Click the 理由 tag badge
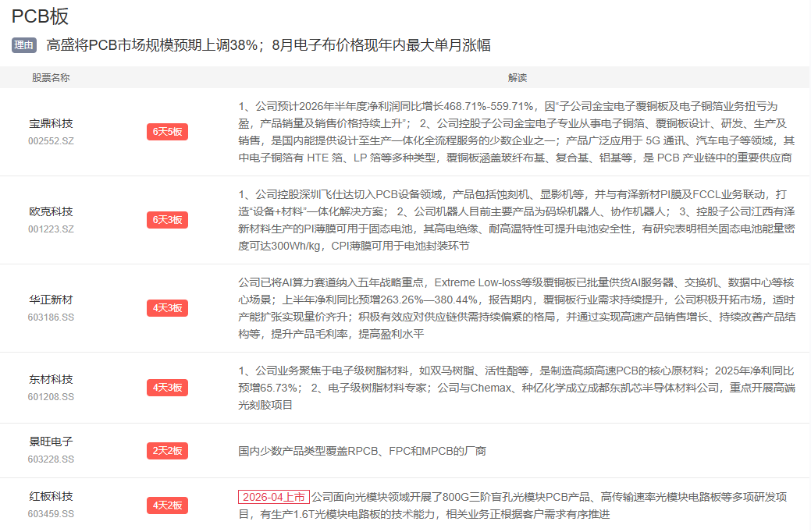811x532 pixels. click(23, 45)
